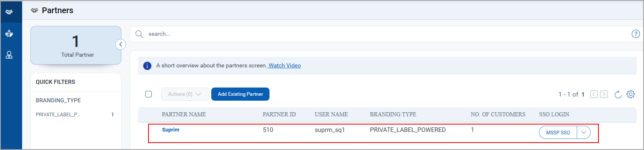Viewport: 644px width, 150px height.
Task: Click PRIVATE_LABEL_POWERED cell
Action: pos(408,130)
